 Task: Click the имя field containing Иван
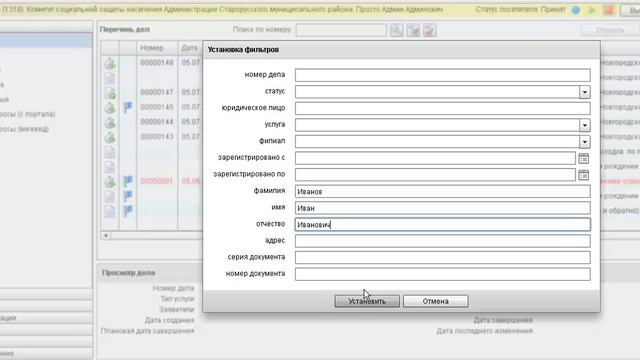442,208
